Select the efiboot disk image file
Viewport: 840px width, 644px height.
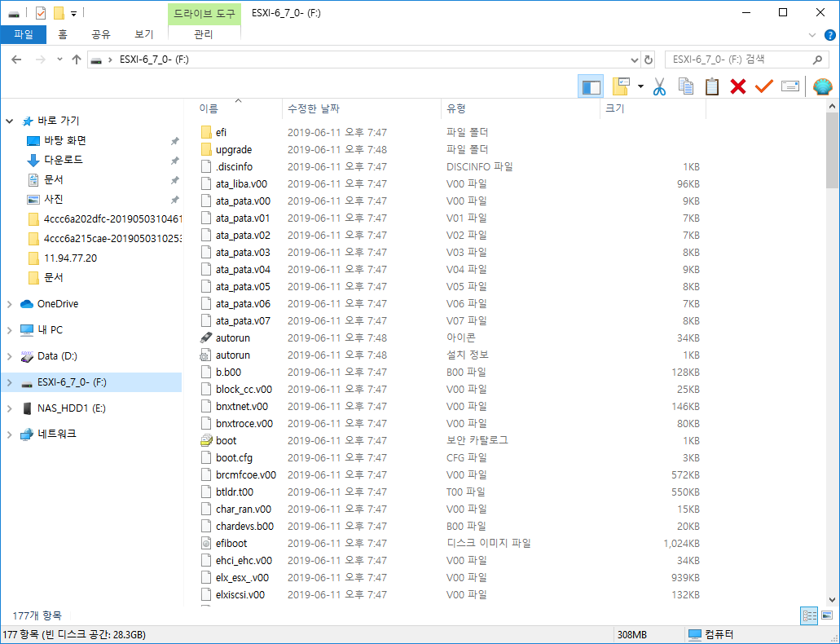(231, 543)
